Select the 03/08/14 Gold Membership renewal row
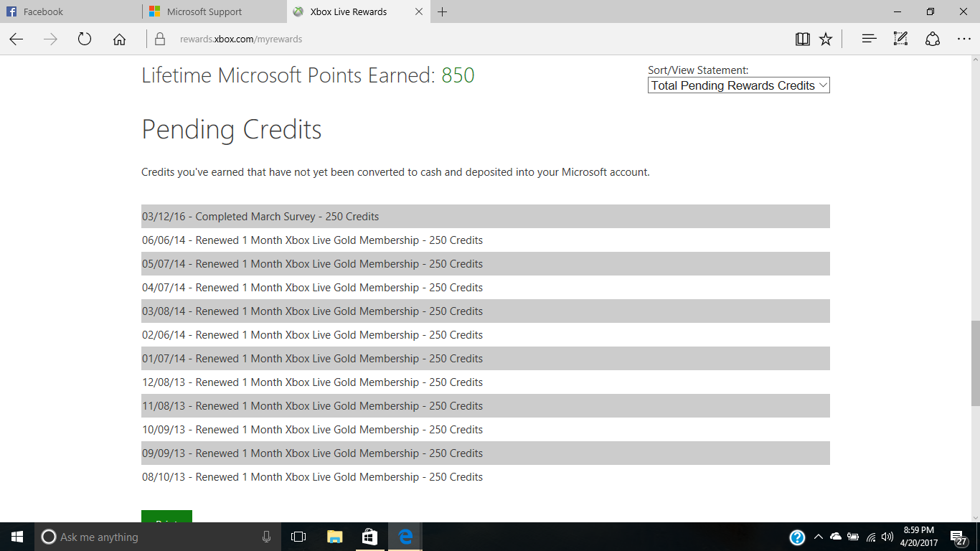Image resolution: width=980 pixels, height=551 pixels. coord(486,311)
